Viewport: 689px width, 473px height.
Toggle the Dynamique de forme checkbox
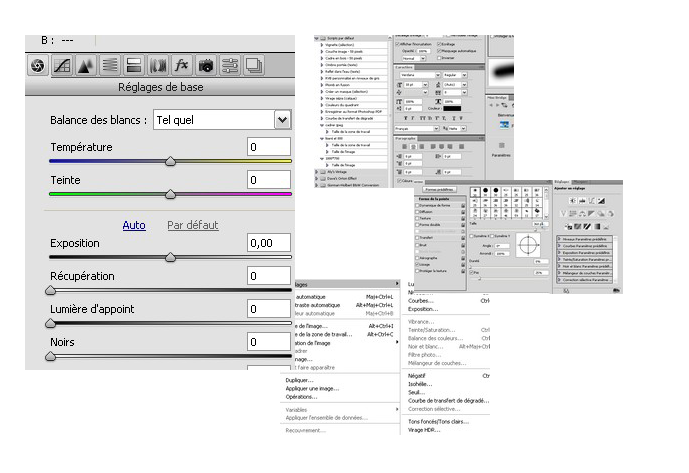(x=417, y=205)
